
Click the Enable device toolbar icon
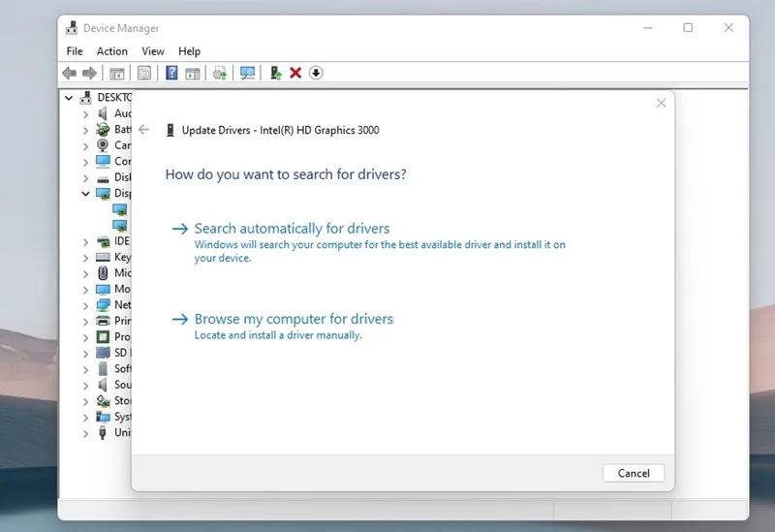[276, 74]
